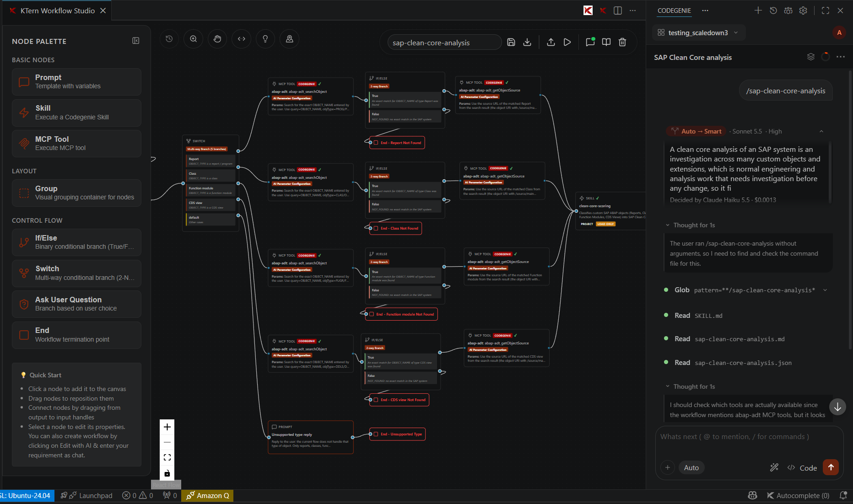The image size is (853, 504).
Task: Add a Group layout node
Action: click(x=76, y=193)
